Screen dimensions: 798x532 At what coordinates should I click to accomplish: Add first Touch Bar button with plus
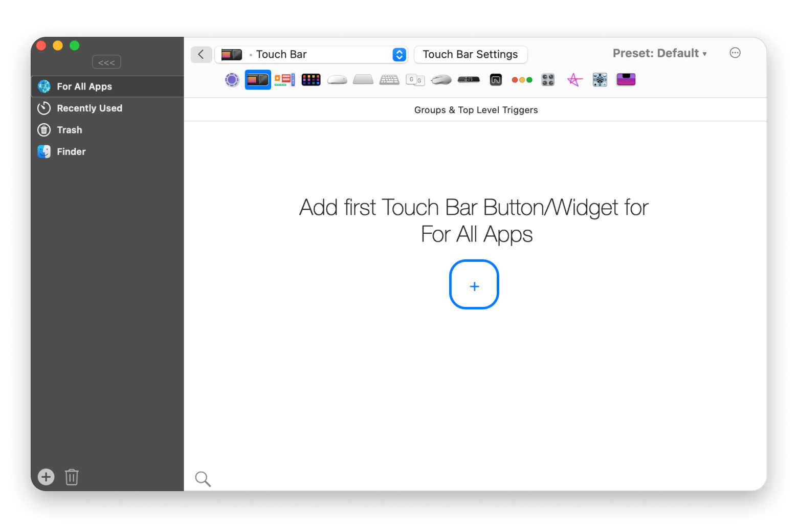pos(474,284)
